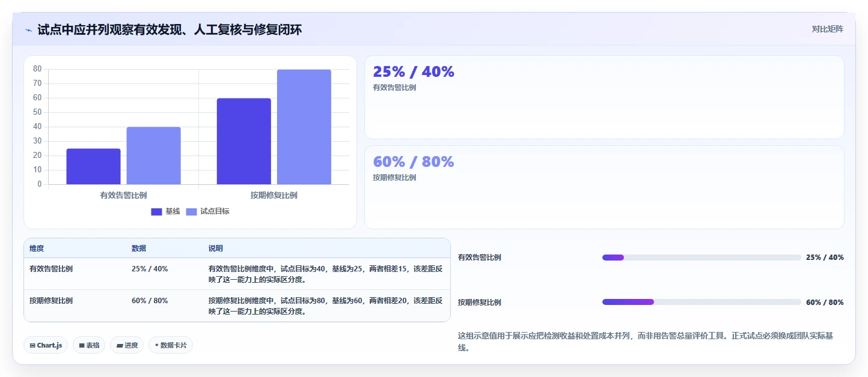Click the 有效告警比例 progress bar

701,258
